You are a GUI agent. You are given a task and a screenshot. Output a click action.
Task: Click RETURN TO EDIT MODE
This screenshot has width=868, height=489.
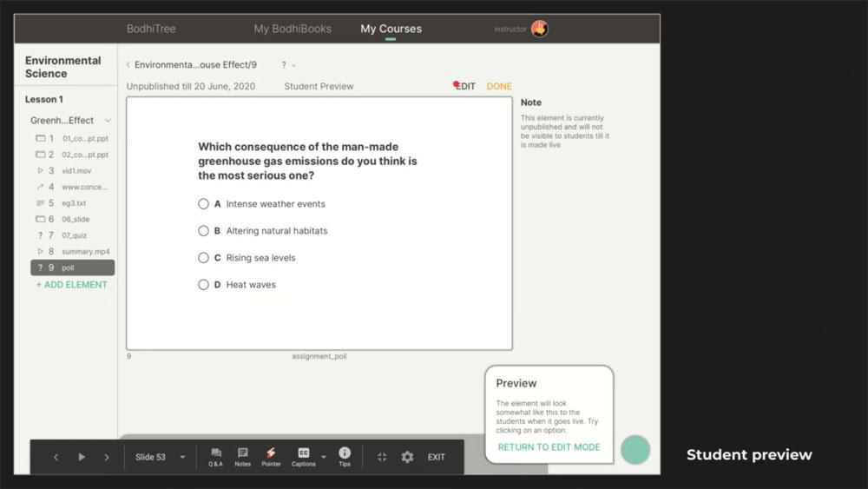coord(549,447)
